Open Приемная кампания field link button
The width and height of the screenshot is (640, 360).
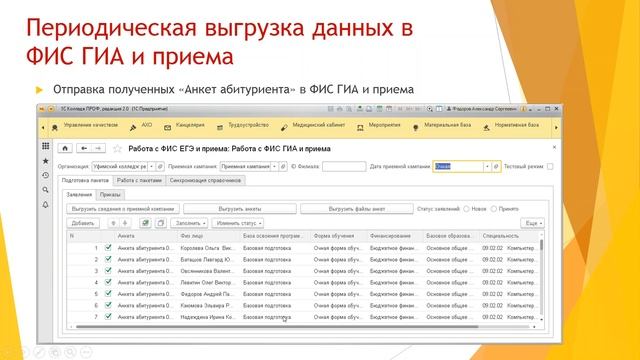click(283, 167)
